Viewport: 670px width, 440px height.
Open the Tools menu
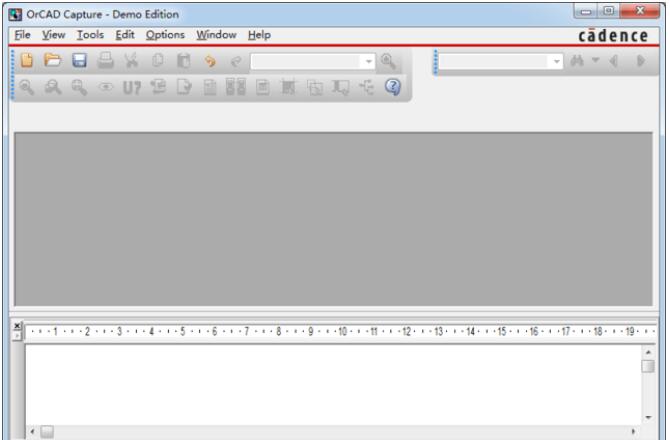click(x=90, y=35)
